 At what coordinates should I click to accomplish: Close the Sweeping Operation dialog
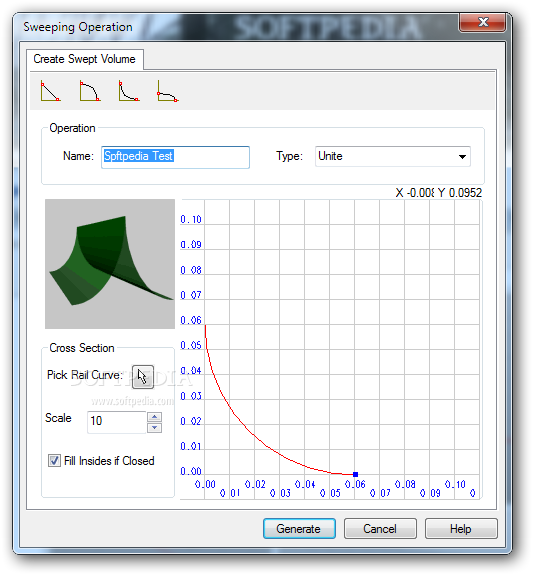point(482,23)
